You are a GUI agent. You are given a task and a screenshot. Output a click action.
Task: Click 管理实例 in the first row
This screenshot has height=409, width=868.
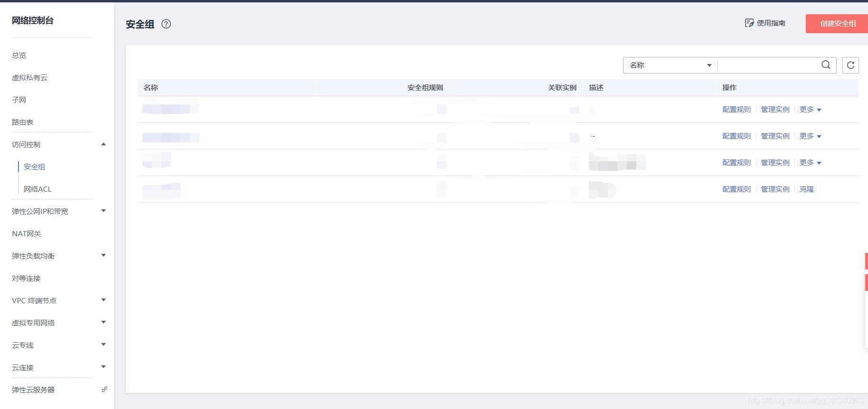775,110
